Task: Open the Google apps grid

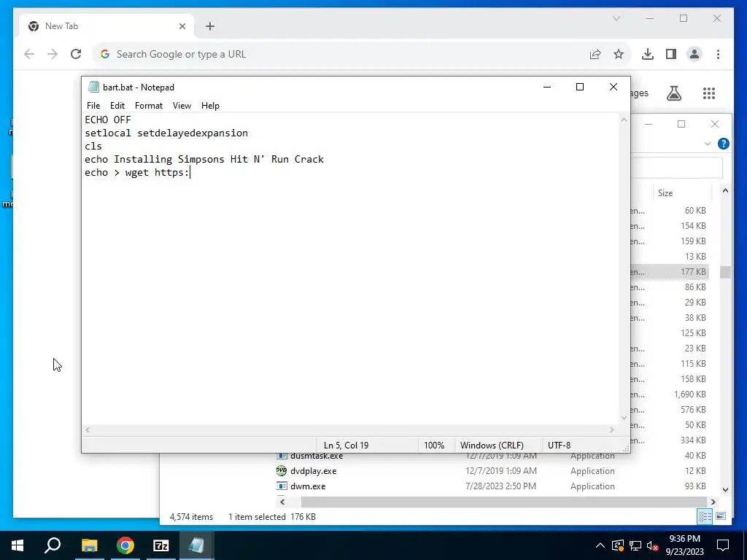Action: 709,93
